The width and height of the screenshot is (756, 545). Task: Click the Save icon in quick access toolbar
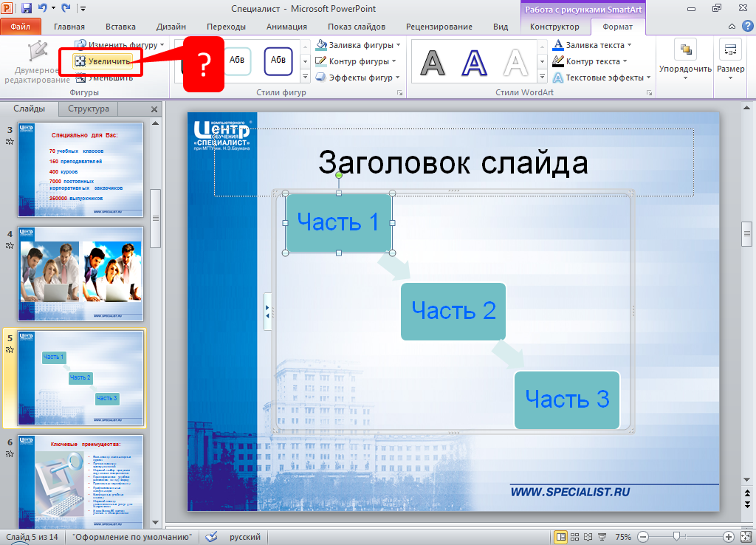[27, 8]
